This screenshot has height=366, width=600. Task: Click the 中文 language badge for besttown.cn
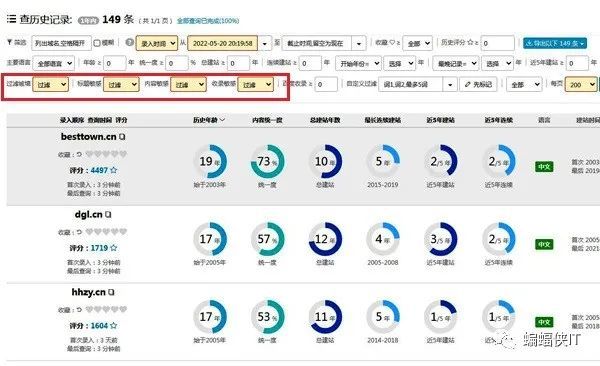pos(544,167)
